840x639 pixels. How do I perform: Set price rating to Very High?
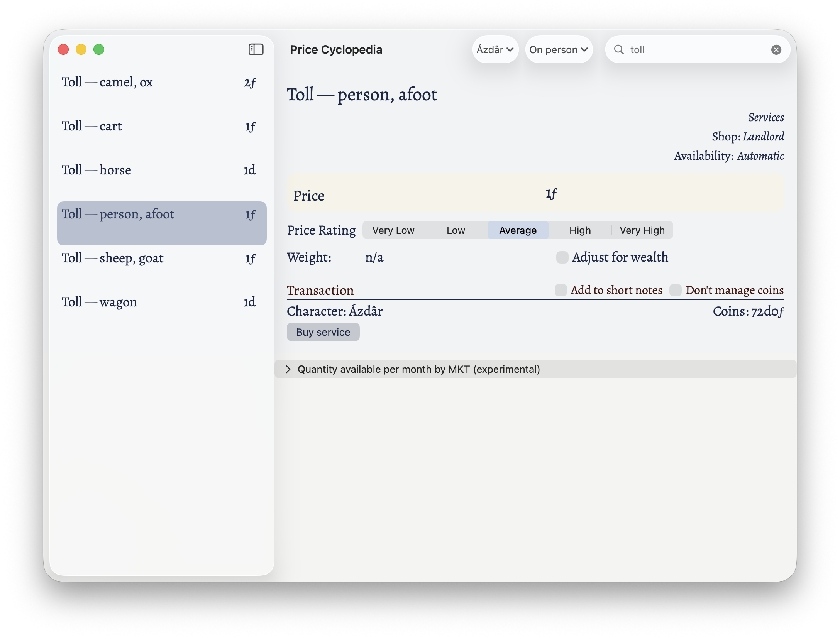642,230
